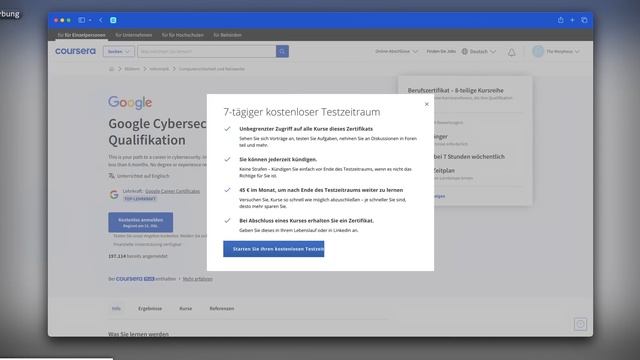Open the user profile menu
Screen dimensions: 640x360
click(x=556, y=51)
